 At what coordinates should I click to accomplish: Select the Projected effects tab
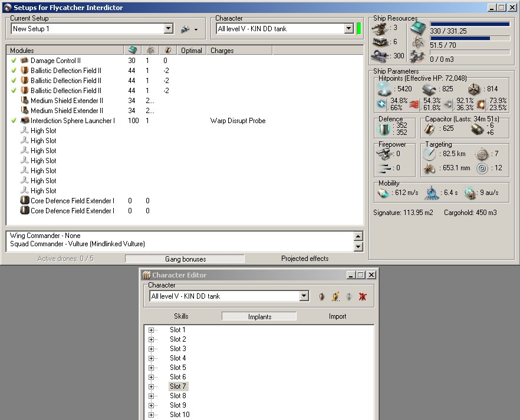[305, 259]
